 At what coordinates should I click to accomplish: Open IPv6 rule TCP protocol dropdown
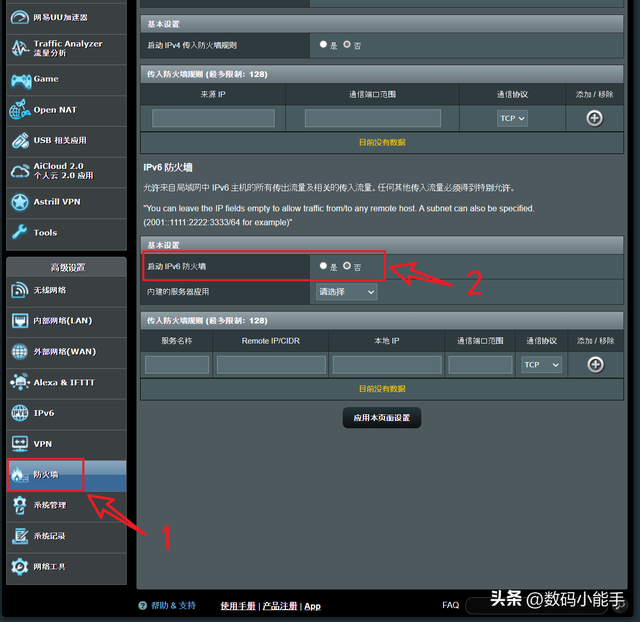click(x=541, y=364)
